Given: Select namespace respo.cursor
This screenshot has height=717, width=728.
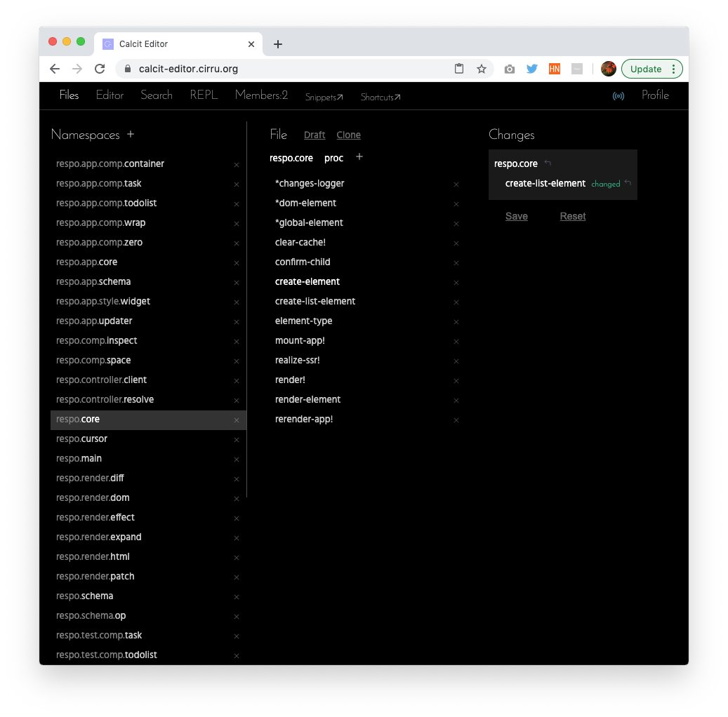Looking at the screenshot, I should point(148,439).
